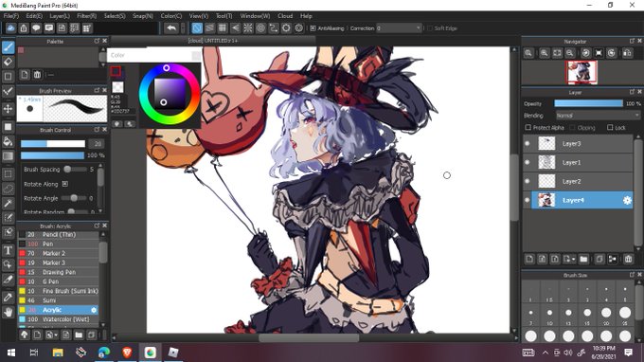Select the Brush tool in left toolbar
The height and width of the screenshot is (362, 644).
point(8,47)
